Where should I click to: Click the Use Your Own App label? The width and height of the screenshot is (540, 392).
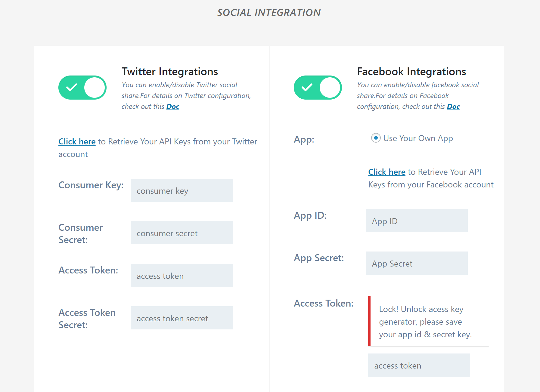(x=418, y=138)
